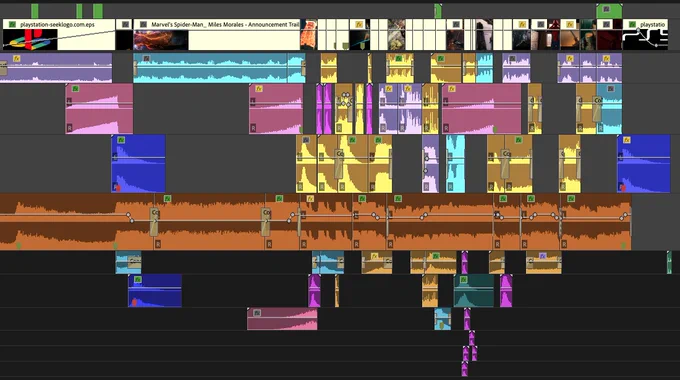The image size is (680, 380).
Task: Click grey fx badge on maroon fade-in clip
Action: point(257,313)
